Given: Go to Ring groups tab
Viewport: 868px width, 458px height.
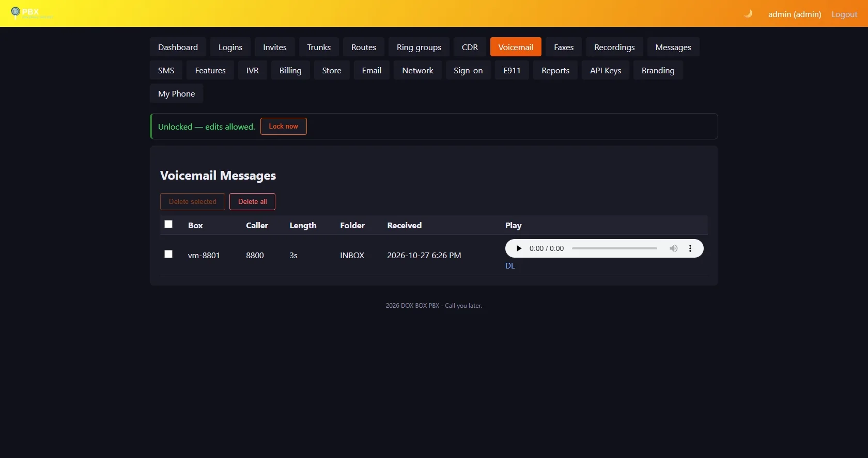Looking at the screenshot, I should point(419,47).
